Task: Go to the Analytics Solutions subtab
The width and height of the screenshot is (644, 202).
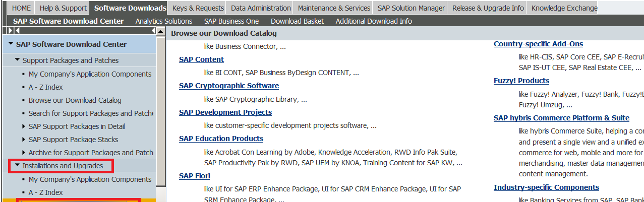Action: click(x=164, y=21)
